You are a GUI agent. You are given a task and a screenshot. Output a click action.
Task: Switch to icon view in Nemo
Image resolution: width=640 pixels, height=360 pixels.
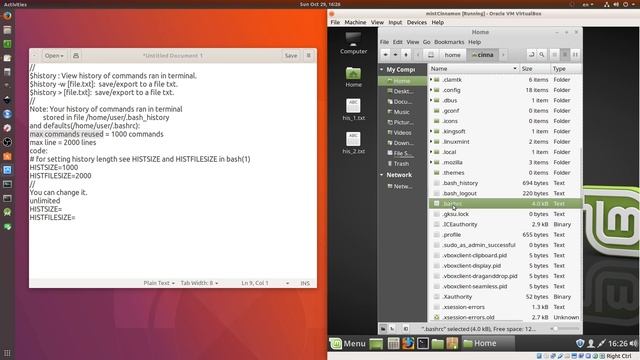click(x=555, y=55)
